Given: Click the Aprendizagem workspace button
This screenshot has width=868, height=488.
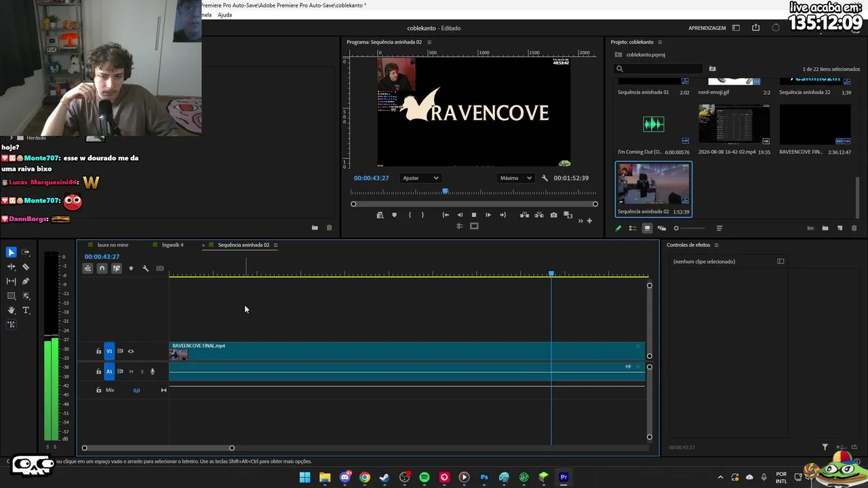Looking at the screenshot, I should tap(707, 28).
